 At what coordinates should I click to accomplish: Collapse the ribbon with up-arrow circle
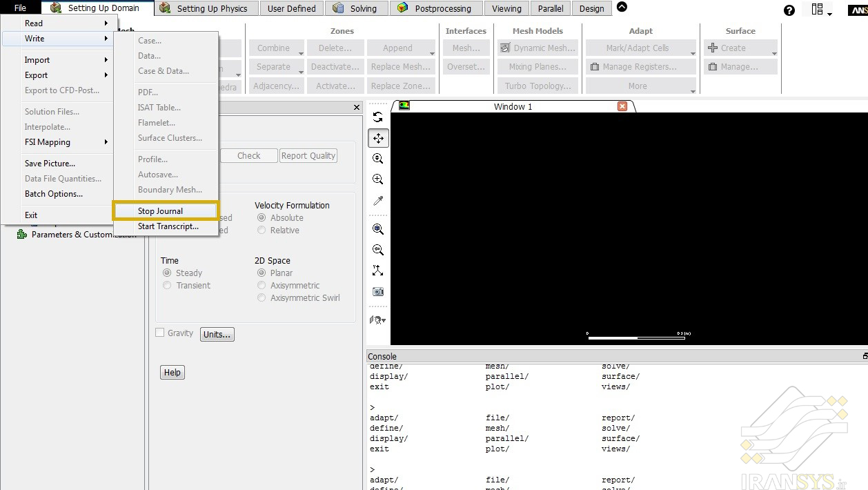[x=622, y=8]
